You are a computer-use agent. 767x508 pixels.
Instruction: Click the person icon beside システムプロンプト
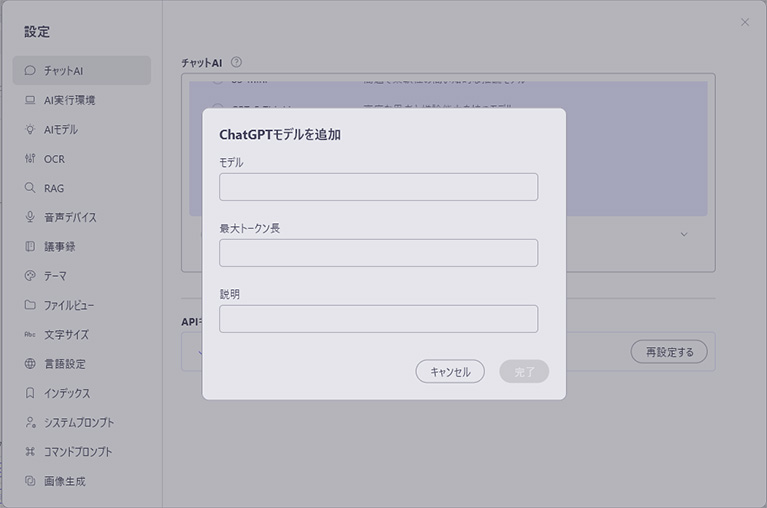coord(30,422)
